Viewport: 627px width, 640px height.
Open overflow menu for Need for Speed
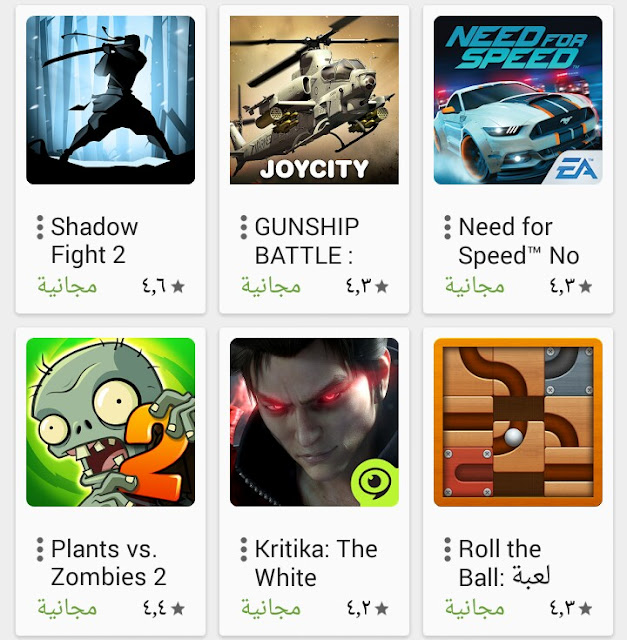tap(447, 227)
